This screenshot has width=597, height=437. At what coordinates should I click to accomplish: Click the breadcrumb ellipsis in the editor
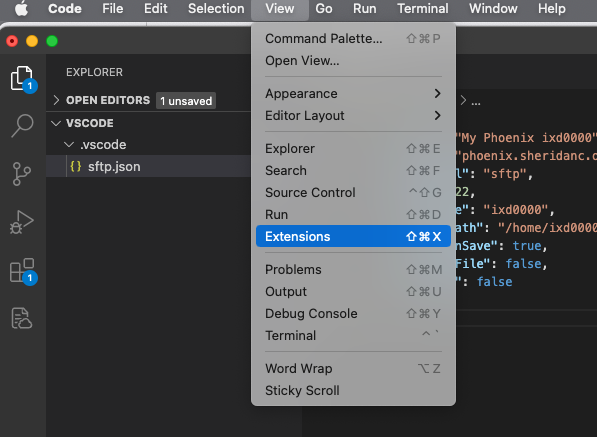476,103
